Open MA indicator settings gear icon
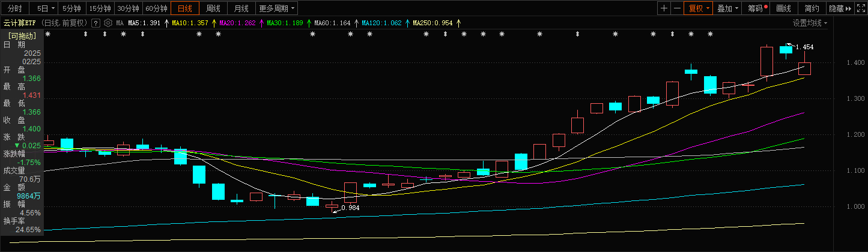Image resolution: width=868 pixels, height=252 pixels. click(108, 23)
